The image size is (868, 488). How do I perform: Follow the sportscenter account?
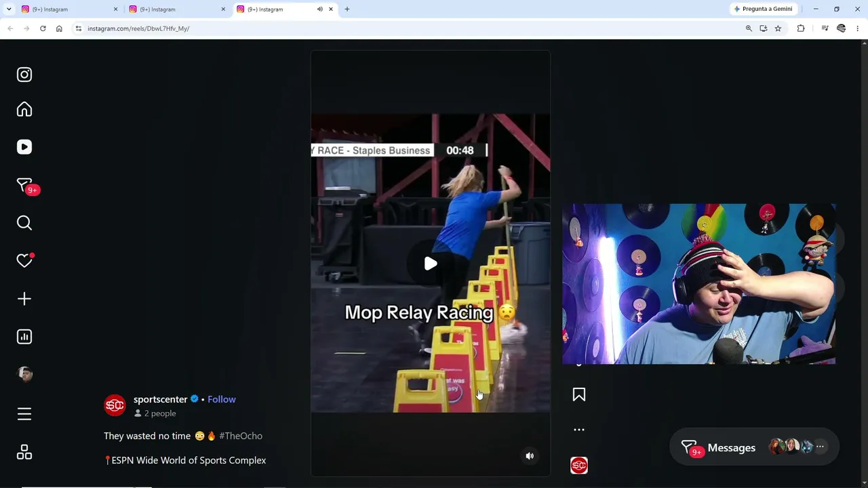(x=222, y=399)
